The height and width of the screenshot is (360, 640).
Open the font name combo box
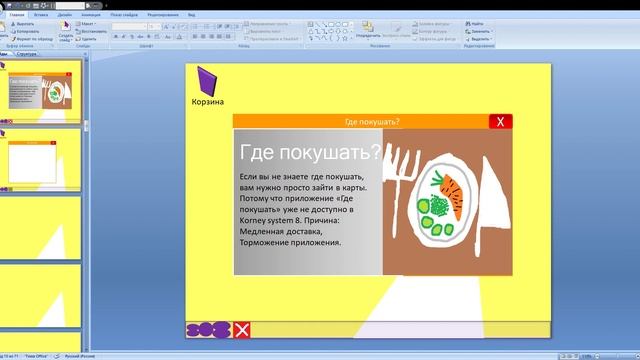[129, 27]
